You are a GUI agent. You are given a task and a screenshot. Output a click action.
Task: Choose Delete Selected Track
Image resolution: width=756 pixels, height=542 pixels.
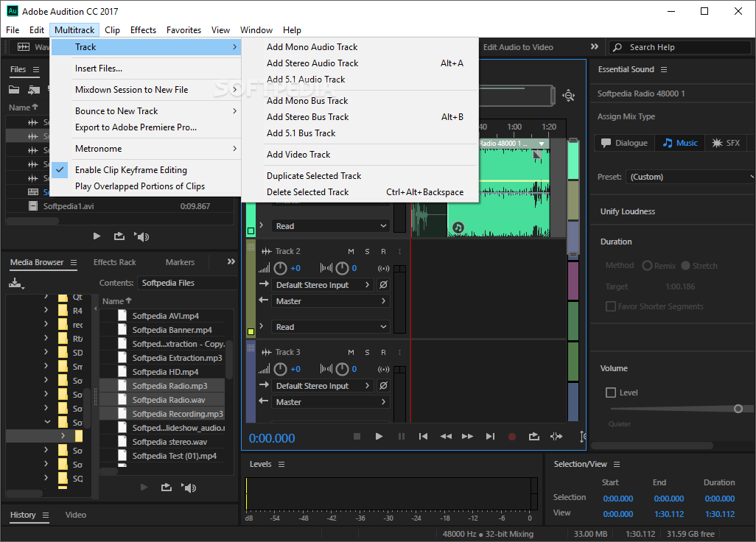[x=360, y=192]
